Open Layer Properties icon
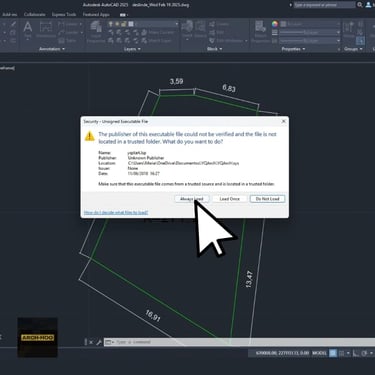 [96, 32]
